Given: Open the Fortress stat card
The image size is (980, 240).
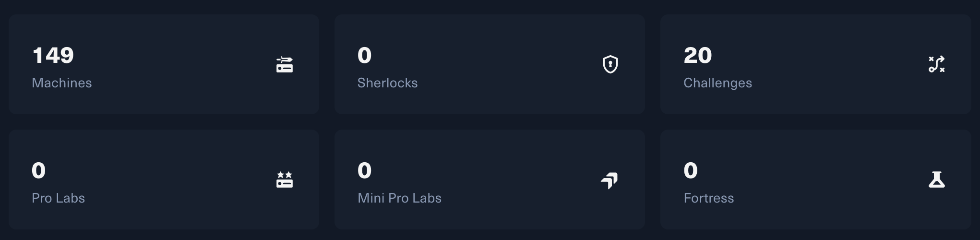Looking at the screenshot, I should [x=816, y=180].
